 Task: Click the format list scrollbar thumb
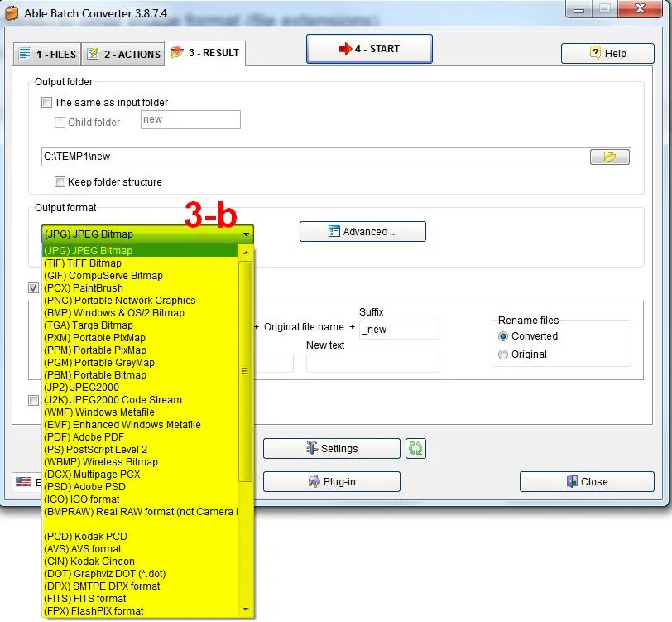point(245,371)
